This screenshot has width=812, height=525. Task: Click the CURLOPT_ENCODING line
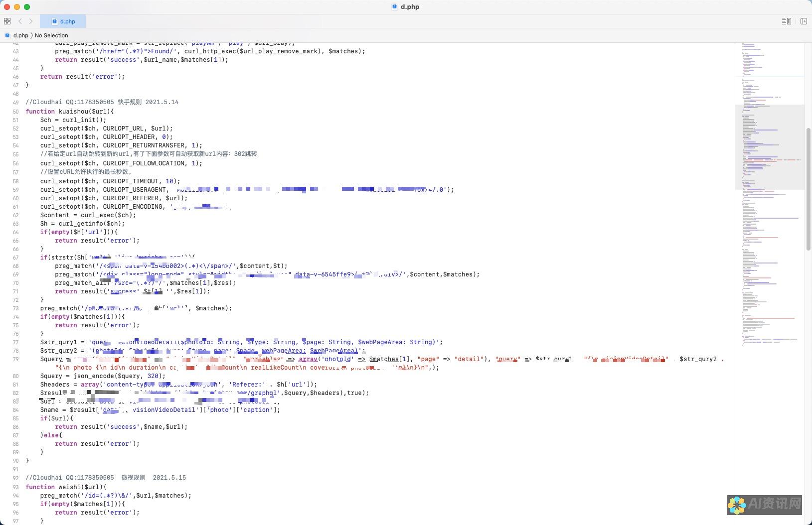pyautogui.click(x=136, y=207)
